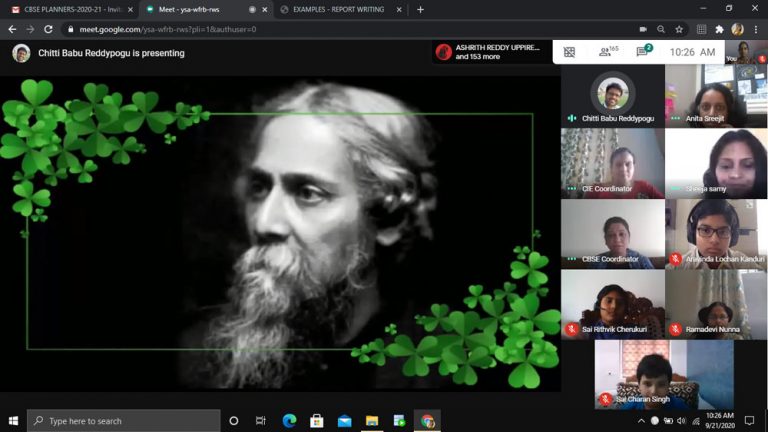Open a new browser tab
The width and height of the screenshot is (768, 432).
pyautogui.click(x=420, y=9)
